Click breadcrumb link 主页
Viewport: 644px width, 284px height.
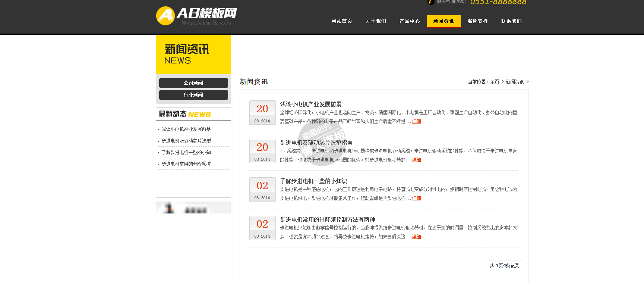point(495,82)
